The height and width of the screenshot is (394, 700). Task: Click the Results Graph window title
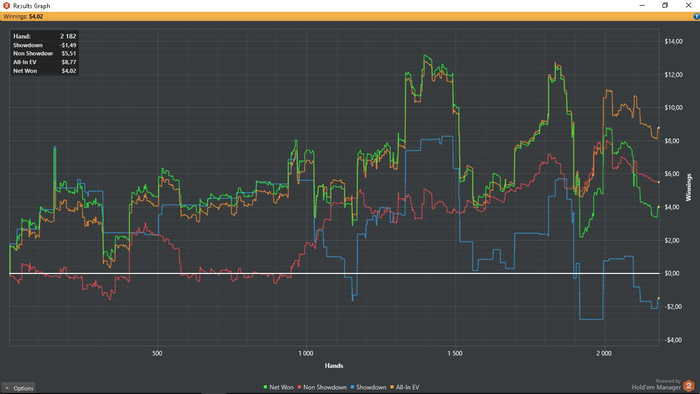coord(32,6)
